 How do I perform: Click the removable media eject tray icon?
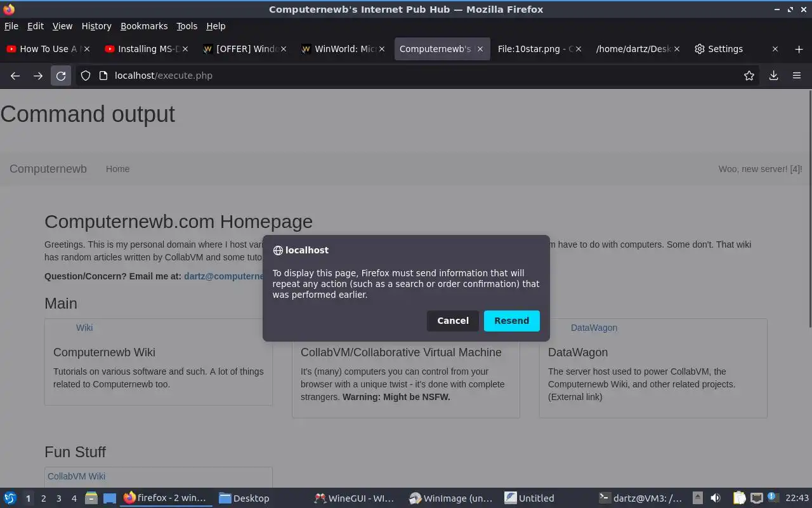tap(697, 498)
